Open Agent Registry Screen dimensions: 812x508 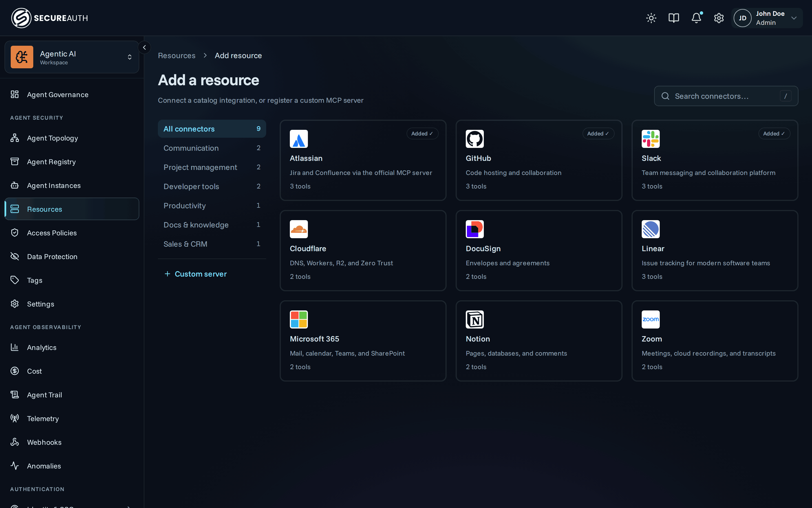click(x=72, y=162)
